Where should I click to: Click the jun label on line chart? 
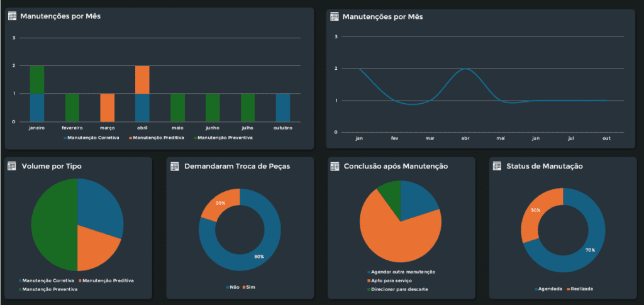(x=536, y=138)
